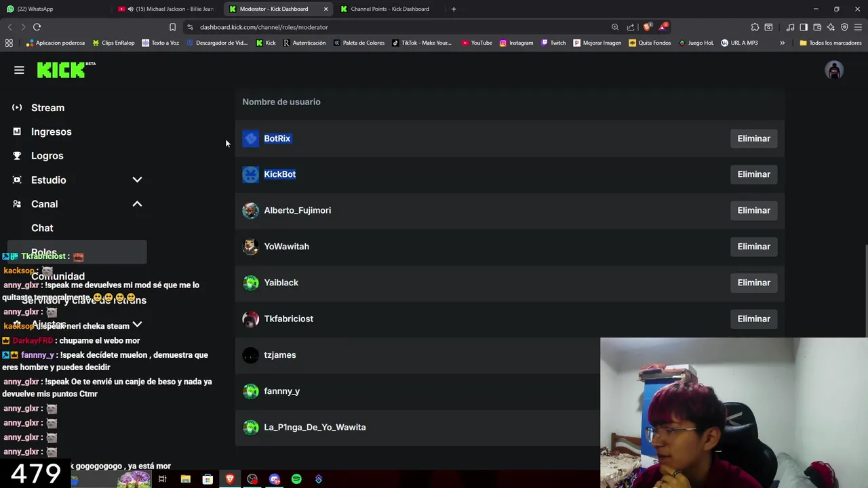
Task: Open Todos los marcadores folder
Action: tap(830, 43)
